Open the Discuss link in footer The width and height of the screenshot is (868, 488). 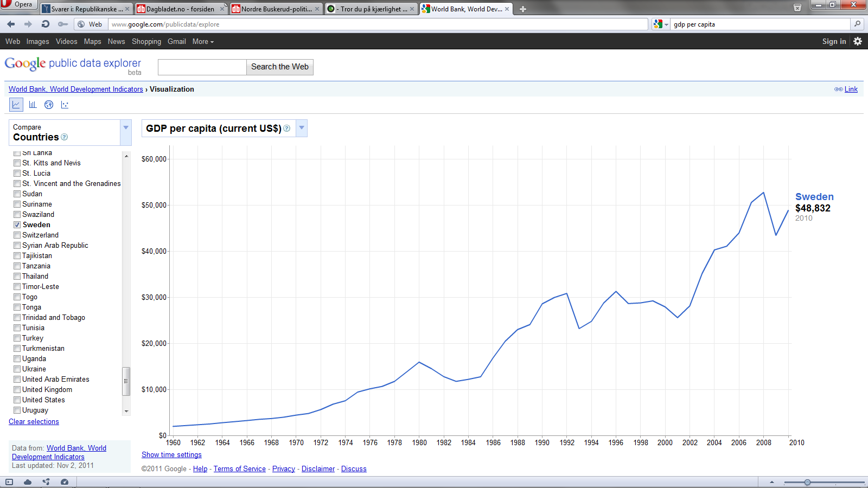(x=354, y=469)
